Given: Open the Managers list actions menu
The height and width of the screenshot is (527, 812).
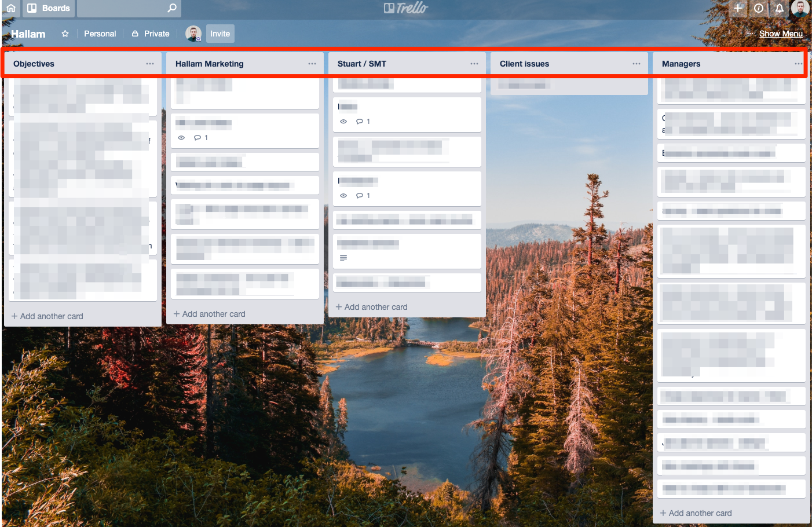Looking at the screenshot, I should [x=798, y=63].
